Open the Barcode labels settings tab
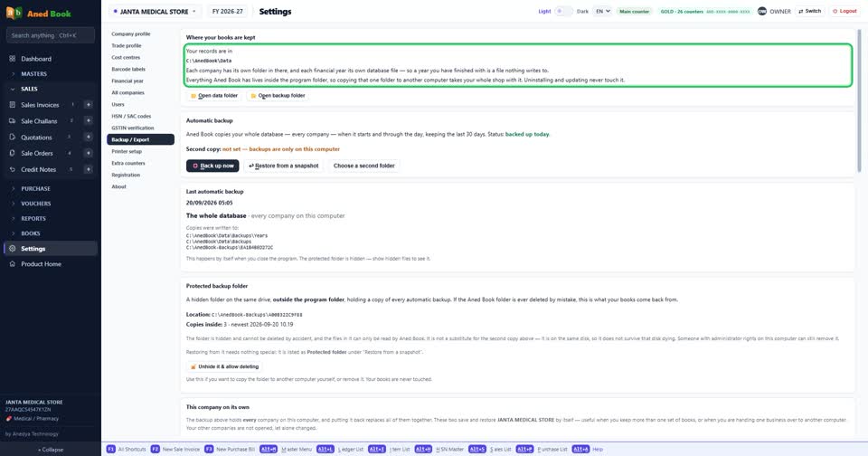 (x=140, y=70)
